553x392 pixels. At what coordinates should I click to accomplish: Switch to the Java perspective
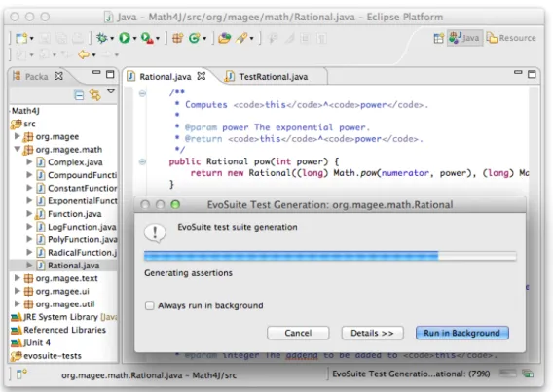click(x=464, y=38)
